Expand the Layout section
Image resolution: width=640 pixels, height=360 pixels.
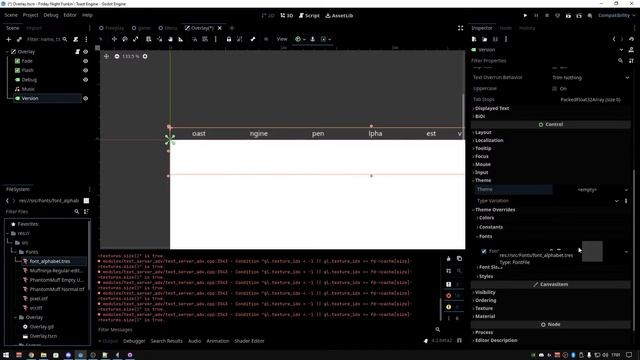(483, 132)
